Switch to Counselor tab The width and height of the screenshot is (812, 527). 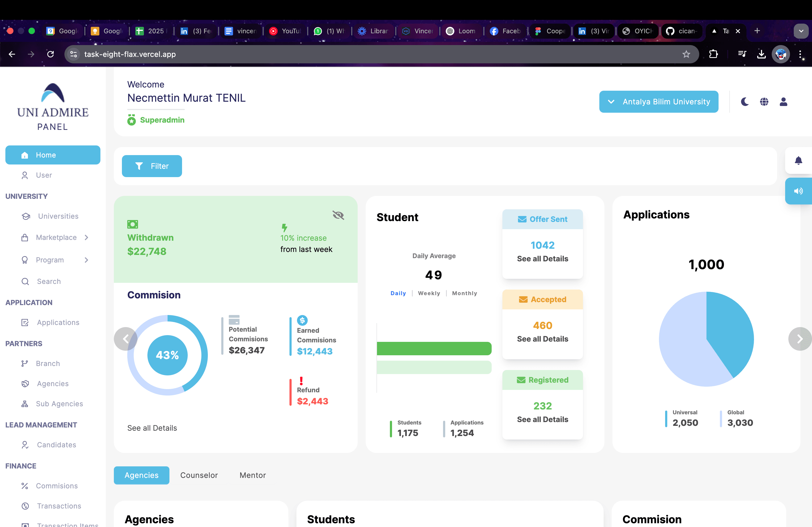199,475
